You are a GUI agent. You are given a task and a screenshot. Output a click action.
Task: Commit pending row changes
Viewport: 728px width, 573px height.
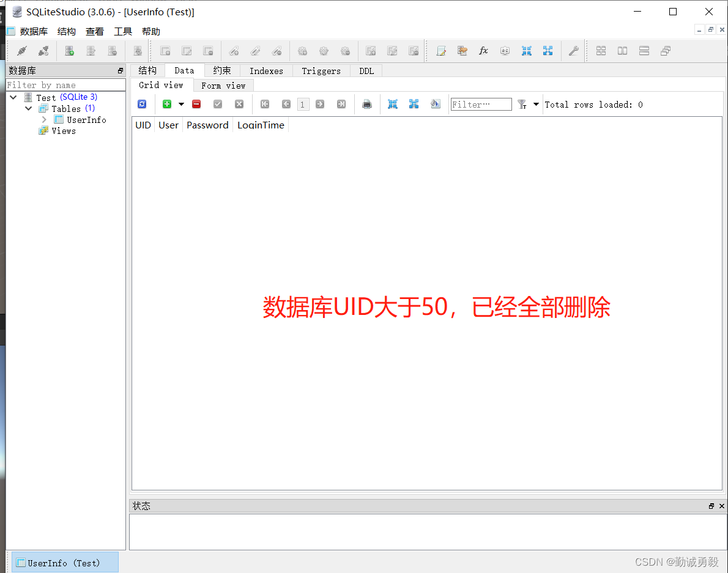click(x=218, y=104)
